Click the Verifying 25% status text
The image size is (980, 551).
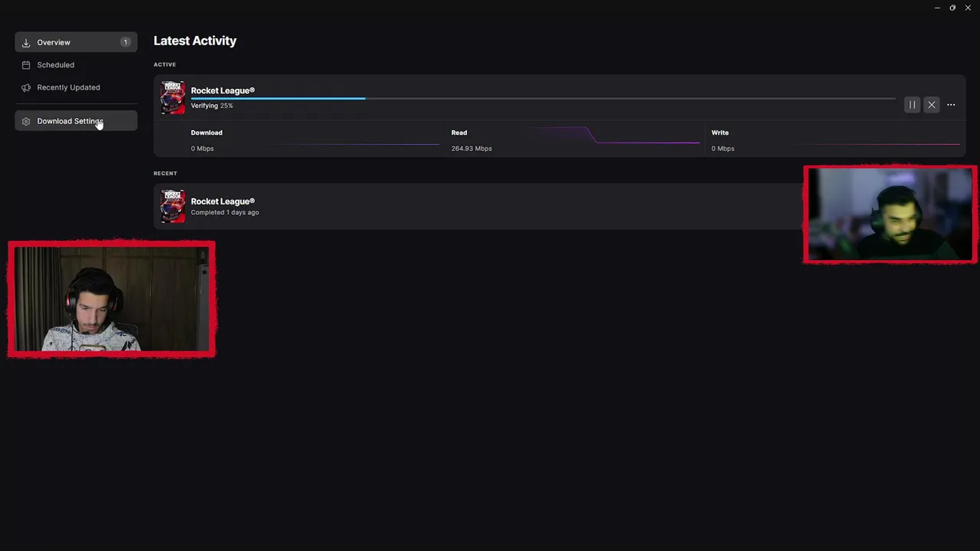(212, 106)
